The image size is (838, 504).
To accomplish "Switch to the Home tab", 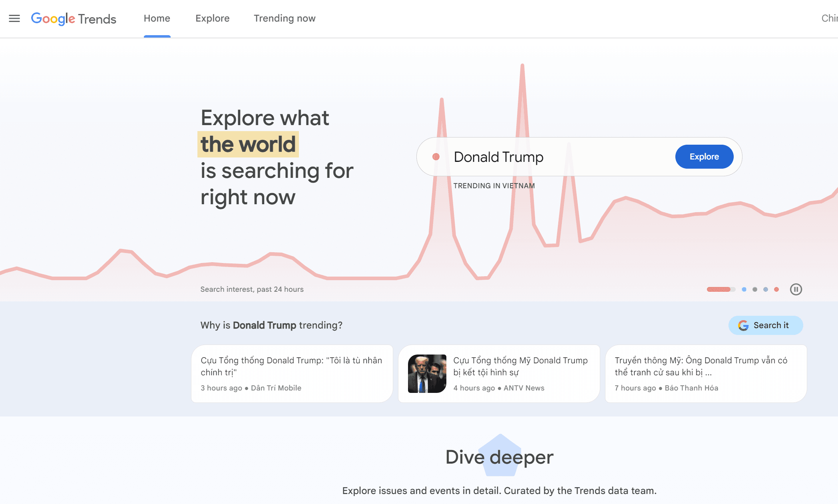I will pos(157,18).
